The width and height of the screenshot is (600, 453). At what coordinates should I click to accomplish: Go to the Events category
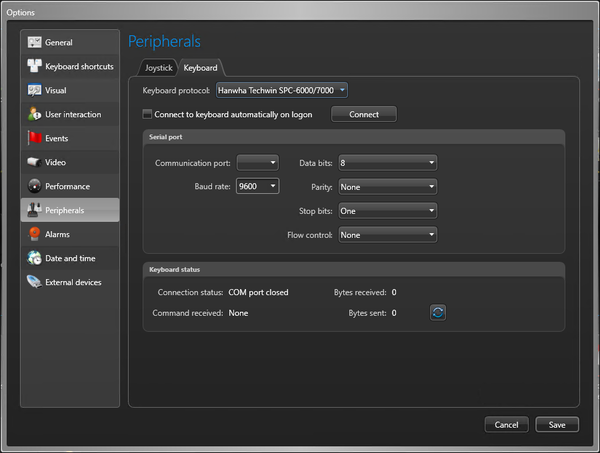point(70,138)
